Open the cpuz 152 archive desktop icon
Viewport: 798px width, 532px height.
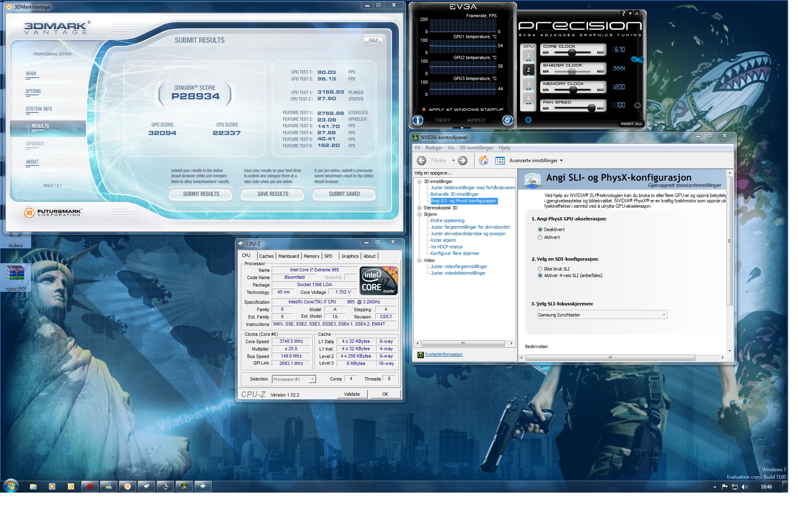pos(16,277)
